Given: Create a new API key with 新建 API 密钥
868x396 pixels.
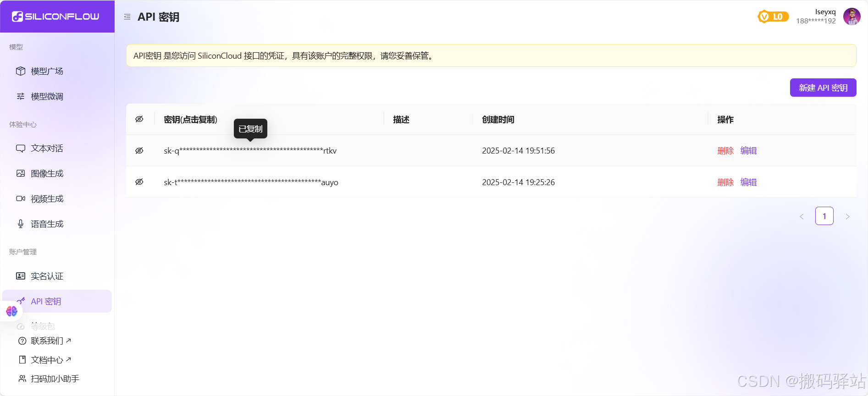Looking at the screenshot, I should coord(823,88).
